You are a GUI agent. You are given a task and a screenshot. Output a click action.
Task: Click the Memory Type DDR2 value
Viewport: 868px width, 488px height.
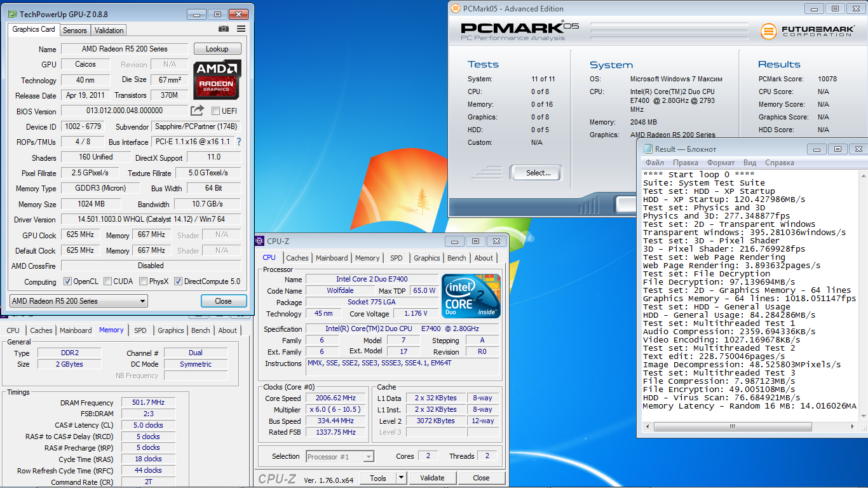tap(69, 353)
